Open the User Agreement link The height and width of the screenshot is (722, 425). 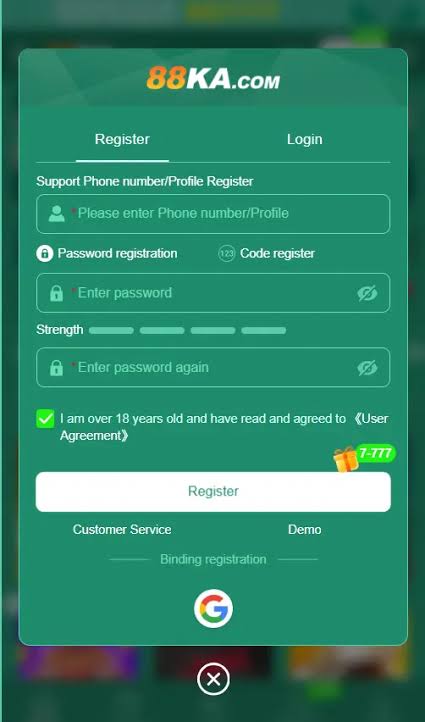point(225,427)
